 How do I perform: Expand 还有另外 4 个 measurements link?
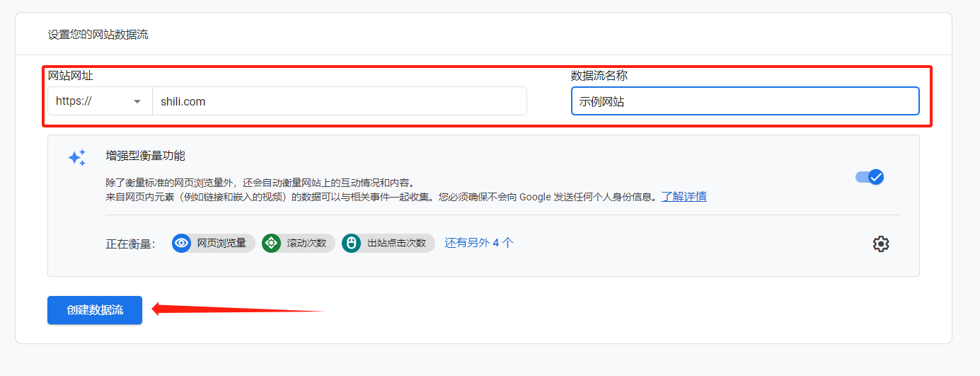(x=479, y=243)
